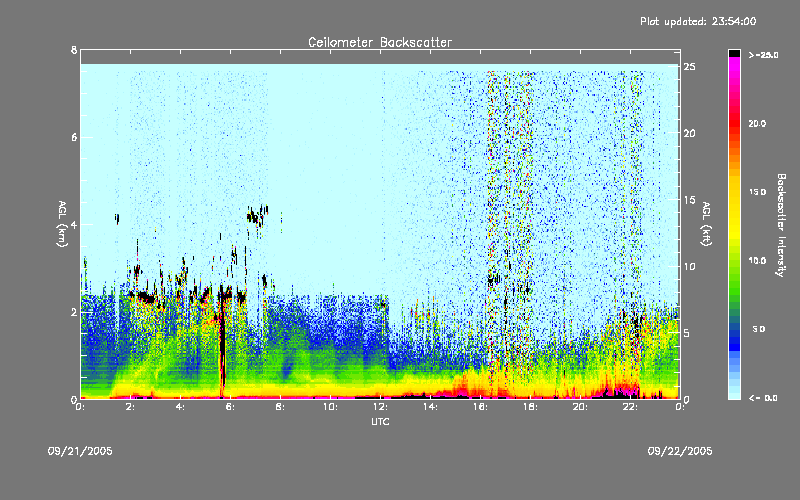Click the 15.0 colorbar tick label
The width and height of the screenshot is (800, 500).
[x=757, y=192]
